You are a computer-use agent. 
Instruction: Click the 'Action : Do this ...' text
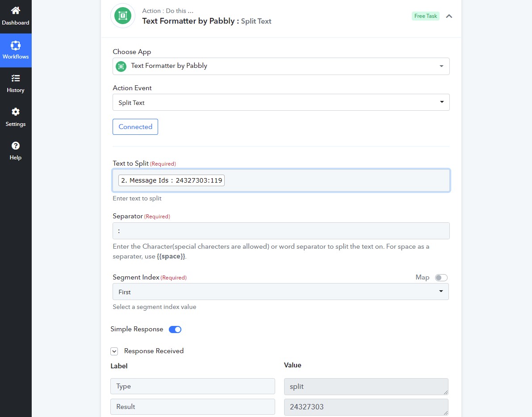pyautogui.click(x=168, y=11)
